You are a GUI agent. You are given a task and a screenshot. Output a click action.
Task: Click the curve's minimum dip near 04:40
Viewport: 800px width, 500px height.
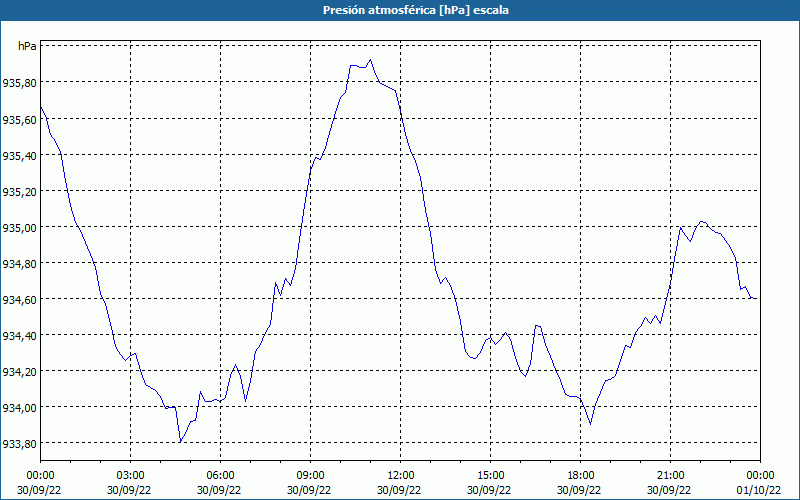[x=180, y=442]
